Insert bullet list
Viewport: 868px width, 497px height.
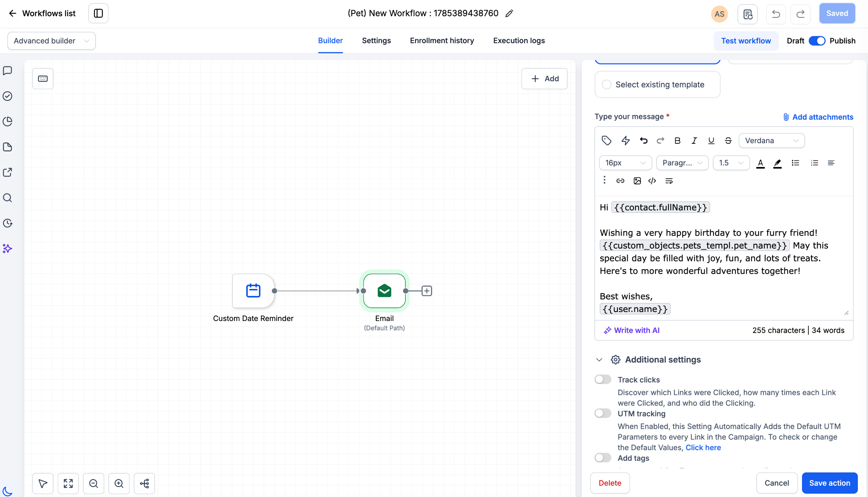[x=796, y=163]
